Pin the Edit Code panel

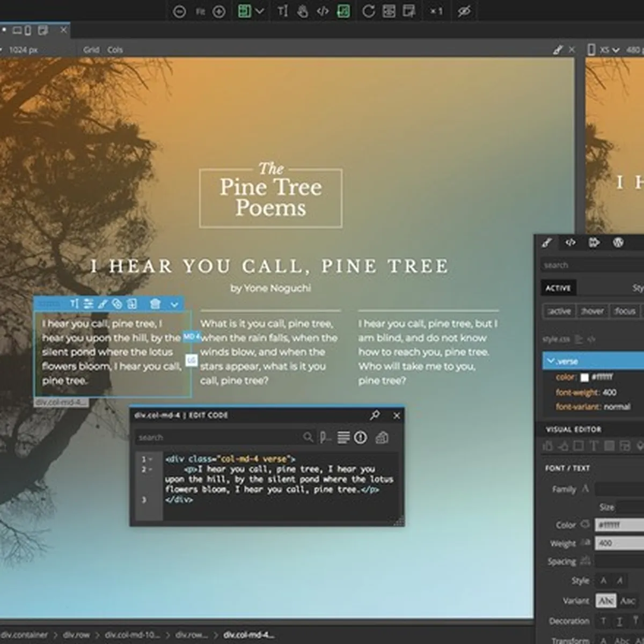[x=375, y=415]
